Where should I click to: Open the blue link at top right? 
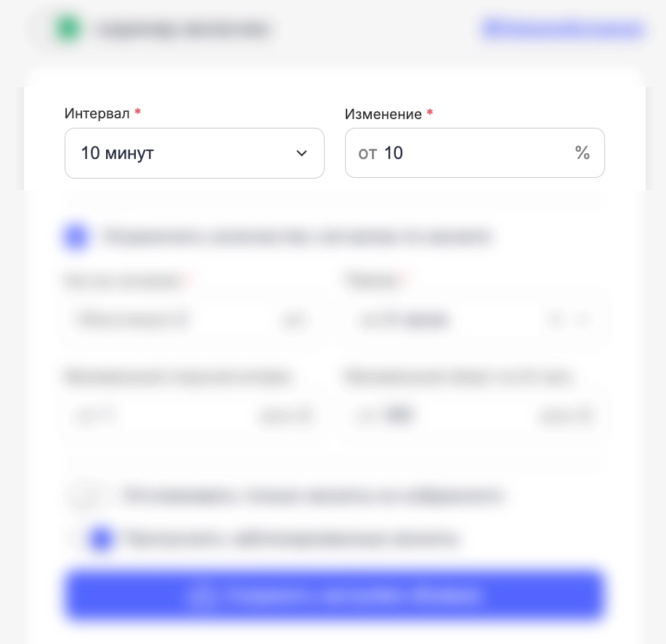point(563,29)
